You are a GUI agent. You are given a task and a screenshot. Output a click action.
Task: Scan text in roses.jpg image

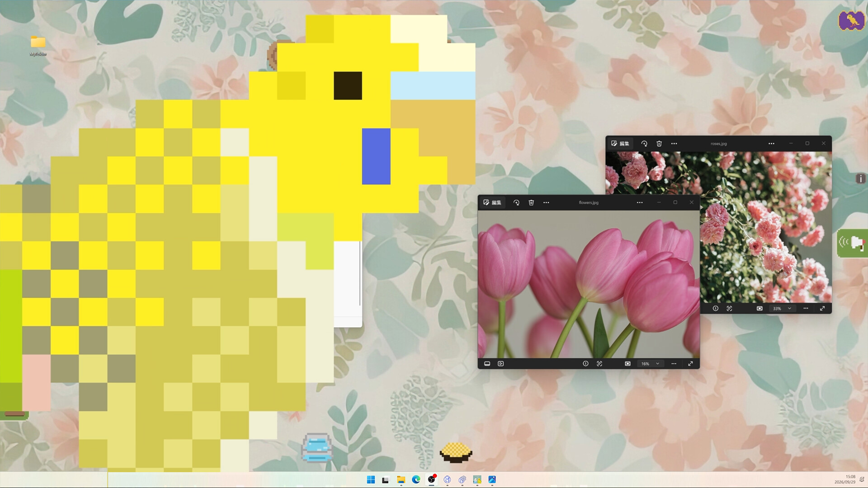729,309
